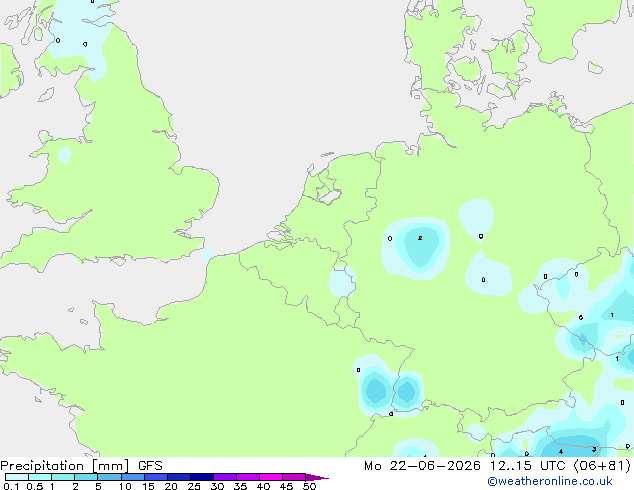This screenshot has height=490, width=634.
Task: Click the 'Mo 22-06-2026' date text
Action: click(x=423, y=466)
